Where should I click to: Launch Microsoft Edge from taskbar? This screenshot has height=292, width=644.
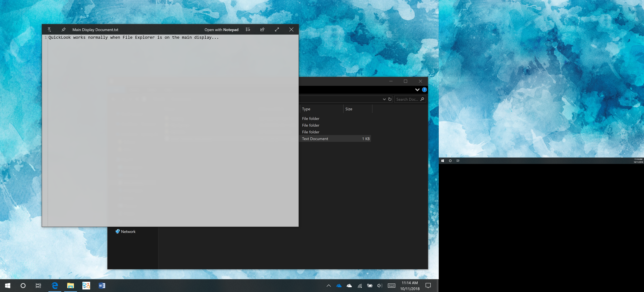55,285
